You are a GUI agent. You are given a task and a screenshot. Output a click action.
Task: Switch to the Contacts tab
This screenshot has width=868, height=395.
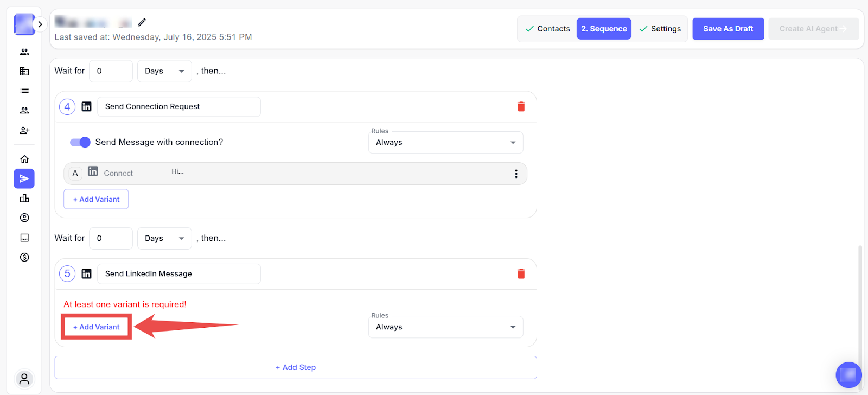pos(547,29)
